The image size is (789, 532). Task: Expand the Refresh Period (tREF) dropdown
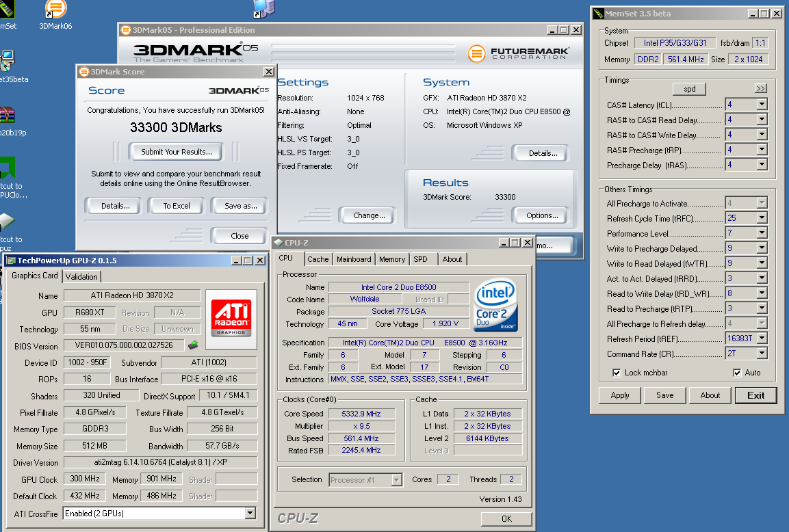tap(762, 338)
